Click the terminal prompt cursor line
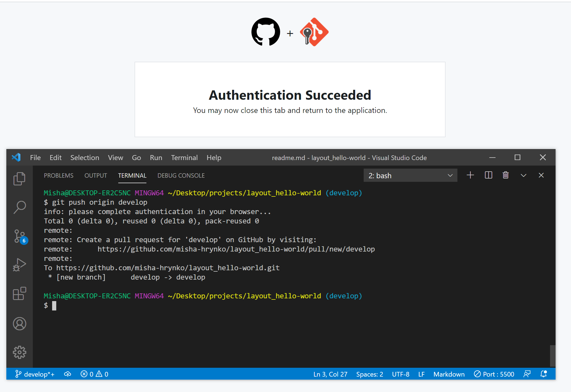 (50, 306)
